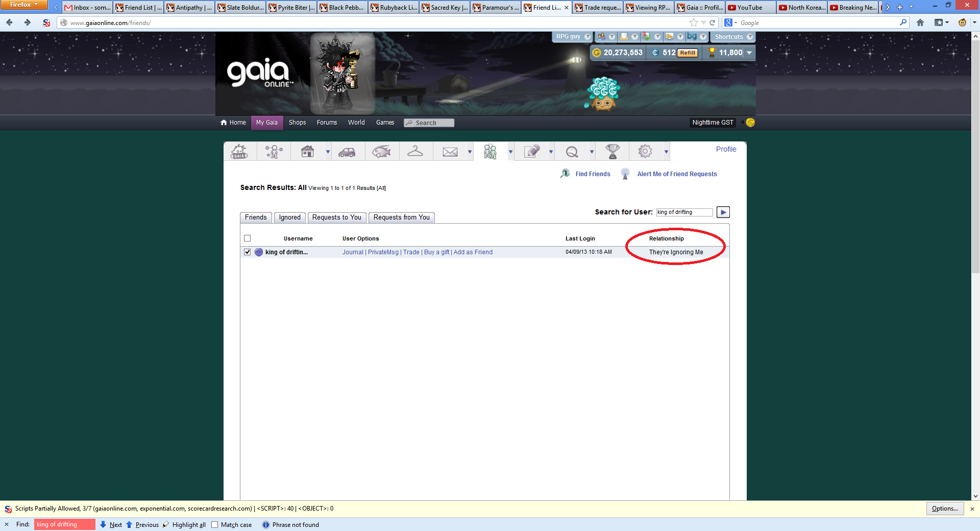Click the Nighttime GST smiley icon

tap(750, 123)
